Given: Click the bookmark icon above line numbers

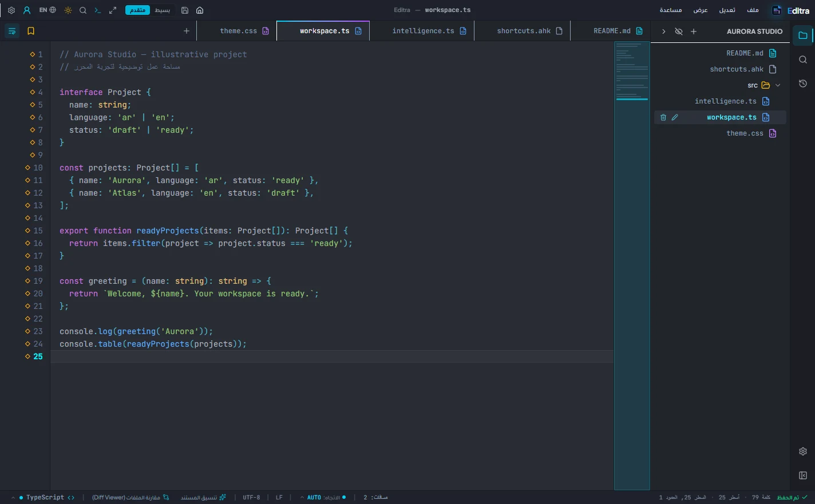Looking at the screenshot, I should pyautogui.click(x=31, y=31).
